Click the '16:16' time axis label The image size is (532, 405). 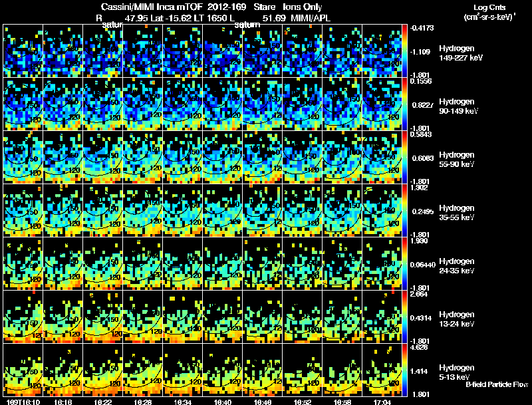tap(63, 402)
